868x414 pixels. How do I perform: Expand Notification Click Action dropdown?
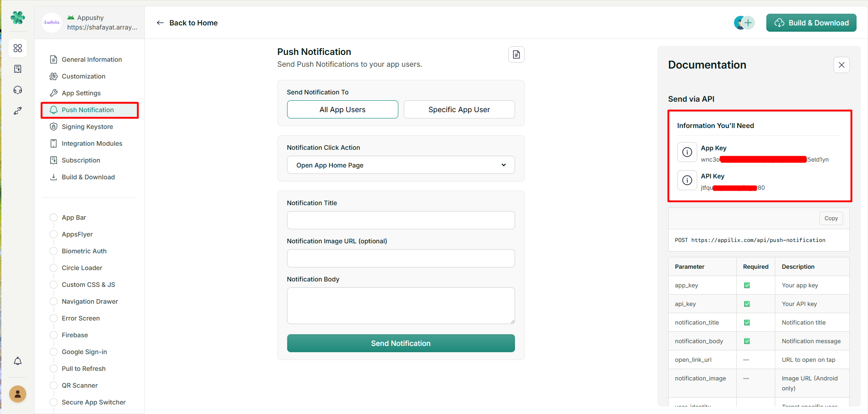coord(401,165)
